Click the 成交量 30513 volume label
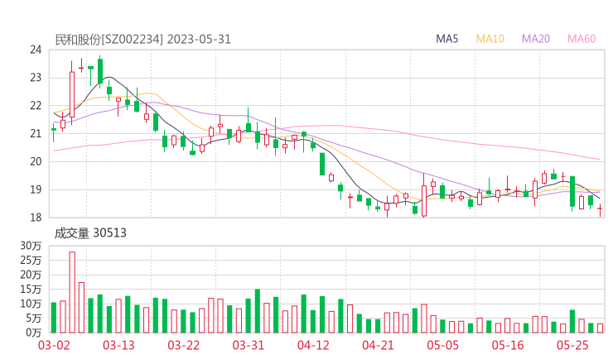613x364 pixels. (90, 233)
